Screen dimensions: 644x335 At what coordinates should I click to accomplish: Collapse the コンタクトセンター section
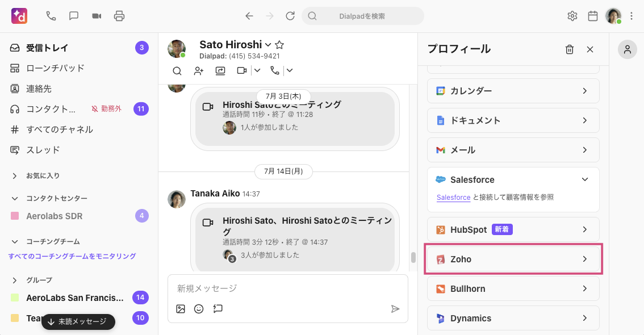[15, 198]
